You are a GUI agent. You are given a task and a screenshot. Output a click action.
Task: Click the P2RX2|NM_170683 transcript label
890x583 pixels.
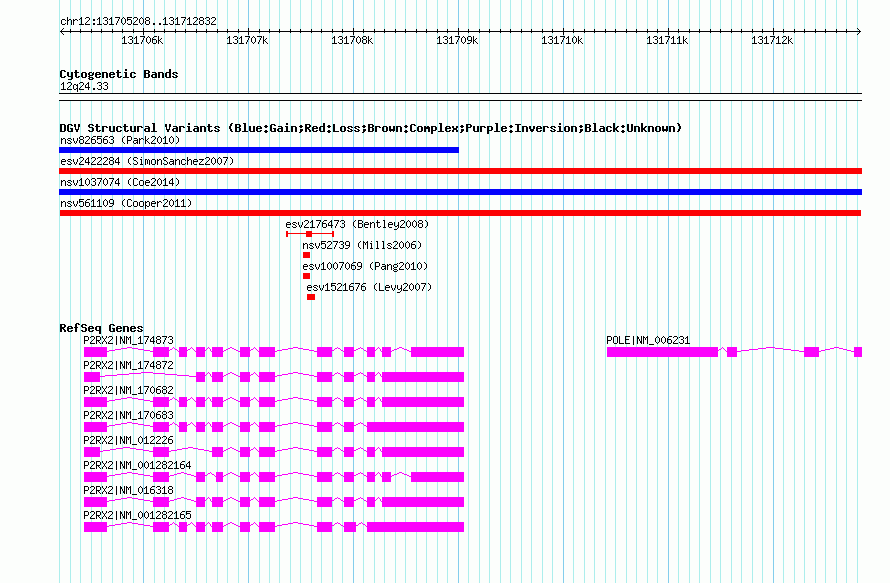[x=128, y=416]
